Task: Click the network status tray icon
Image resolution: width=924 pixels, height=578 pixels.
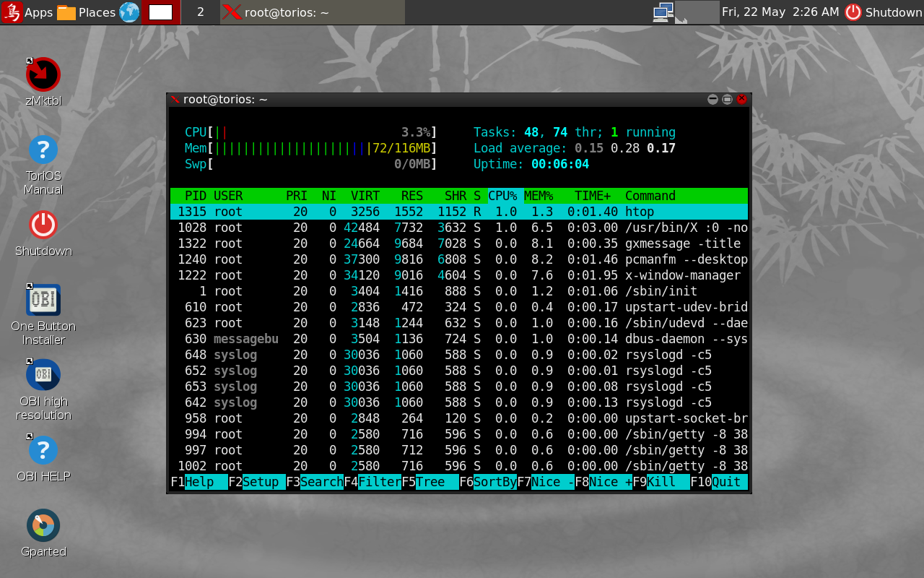Action: click(x=663, y=12)
